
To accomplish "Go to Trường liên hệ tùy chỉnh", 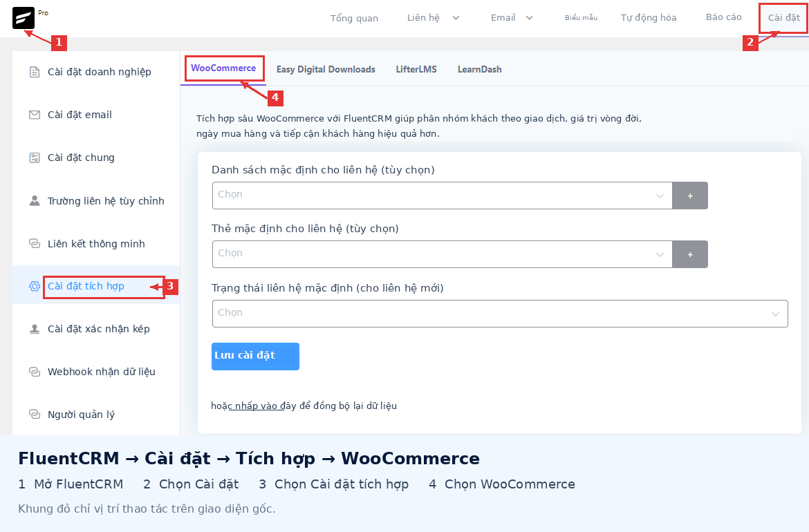I will [x=106, y=200].
